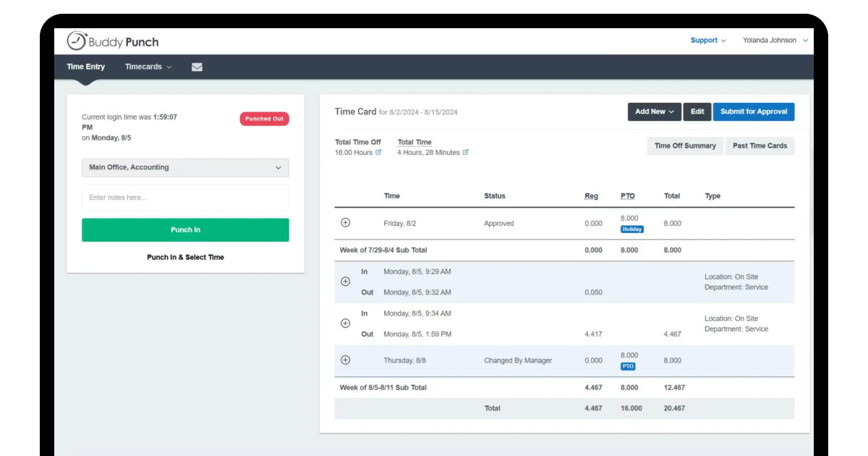Click the 0.050 regular hours value

(593, 292)
